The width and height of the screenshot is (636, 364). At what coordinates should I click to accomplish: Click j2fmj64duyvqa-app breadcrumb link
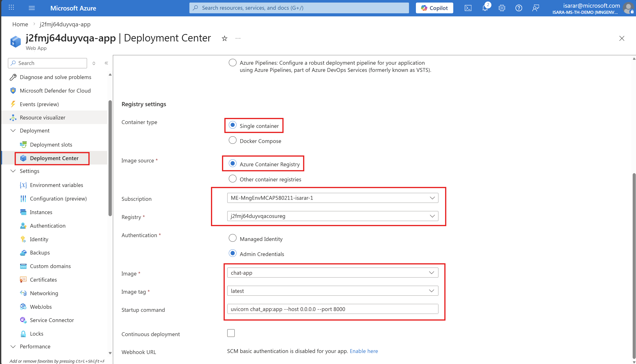[x=65, y=24]
